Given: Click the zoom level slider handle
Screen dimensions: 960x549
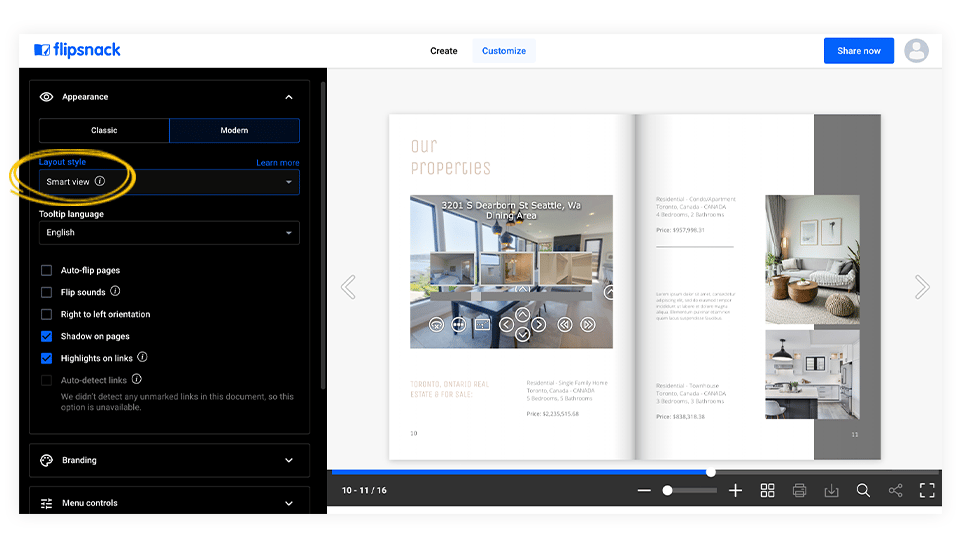Looking at the screenshot, I should (667, 490).
